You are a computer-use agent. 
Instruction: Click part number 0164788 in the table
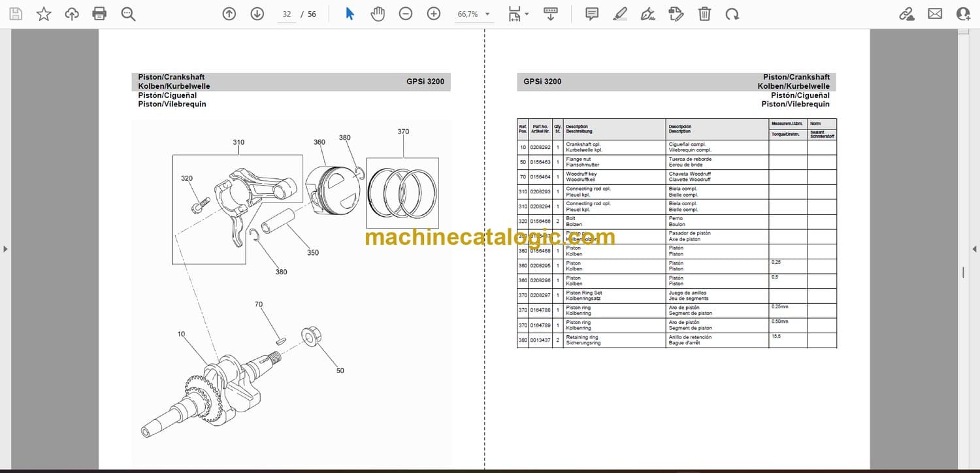click(x=540, y=310)
